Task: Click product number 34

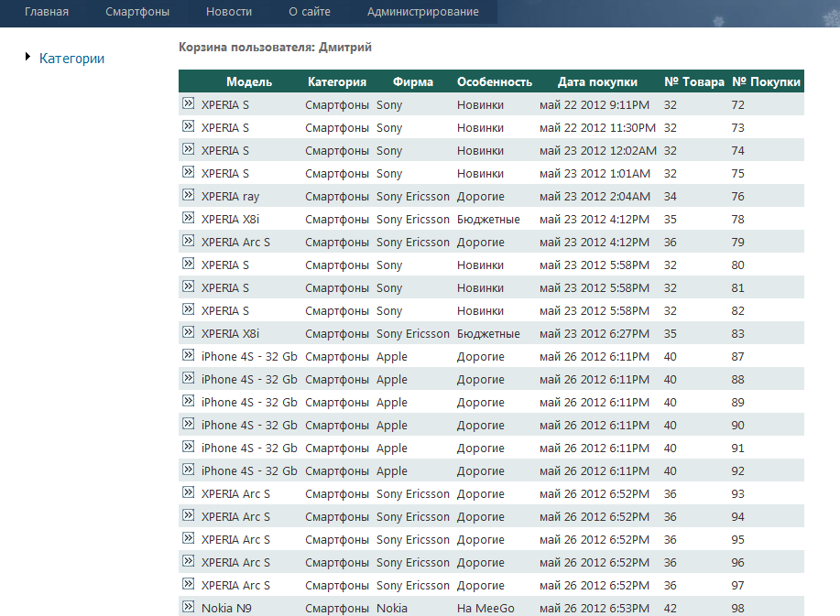Action: click(x=671, y=197)
